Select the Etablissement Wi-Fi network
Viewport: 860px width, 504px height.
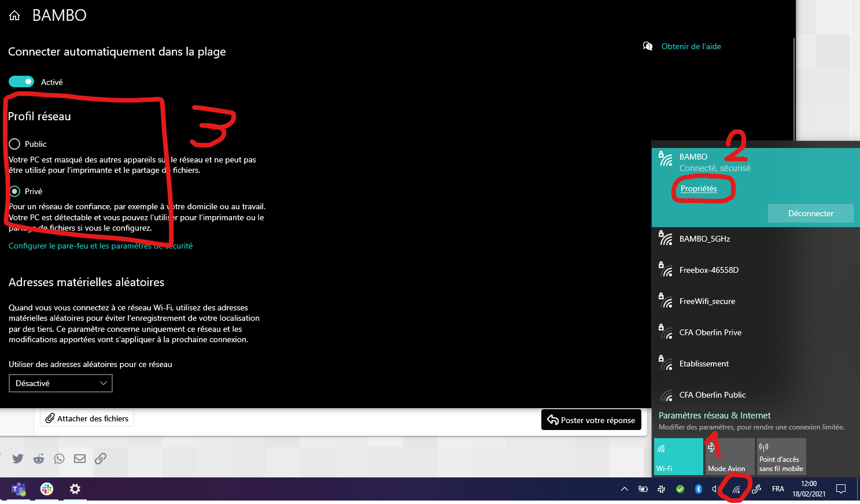pyautogui.click(x=755, y=364)
